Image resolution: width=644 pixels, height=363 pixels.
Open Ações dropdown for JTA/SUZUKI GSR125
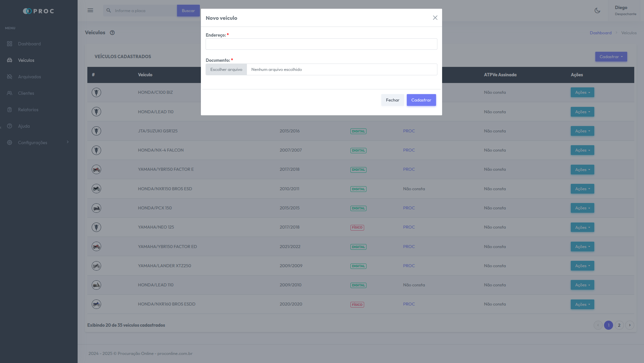tap(582, 131)
